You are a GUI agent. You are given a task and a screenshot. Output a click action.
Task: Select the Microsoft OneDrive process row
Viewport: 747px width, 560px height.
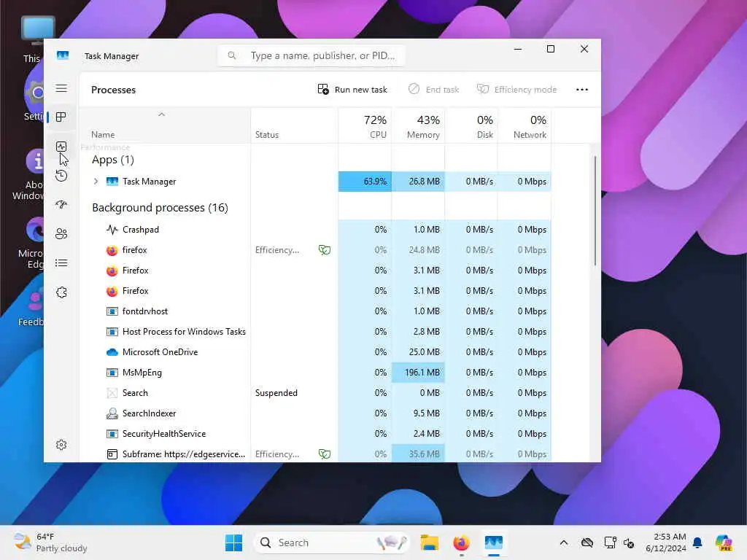point(315,352)
